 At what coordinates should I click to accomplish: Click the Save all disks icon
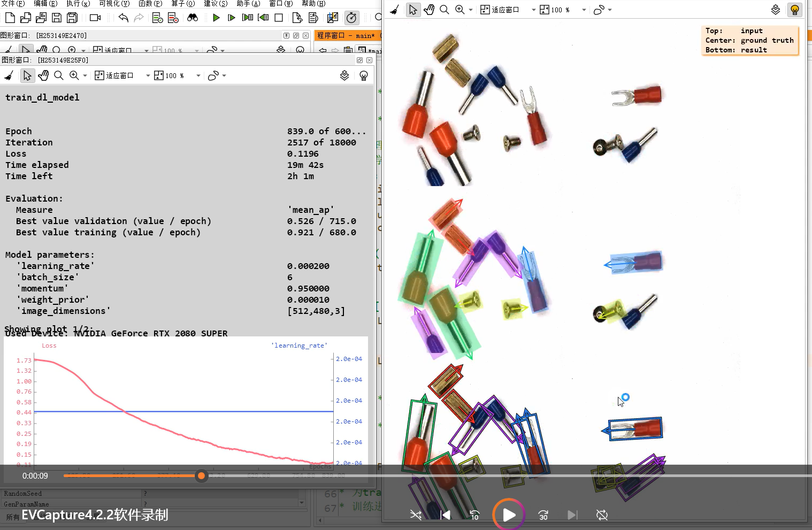point(72,18)
